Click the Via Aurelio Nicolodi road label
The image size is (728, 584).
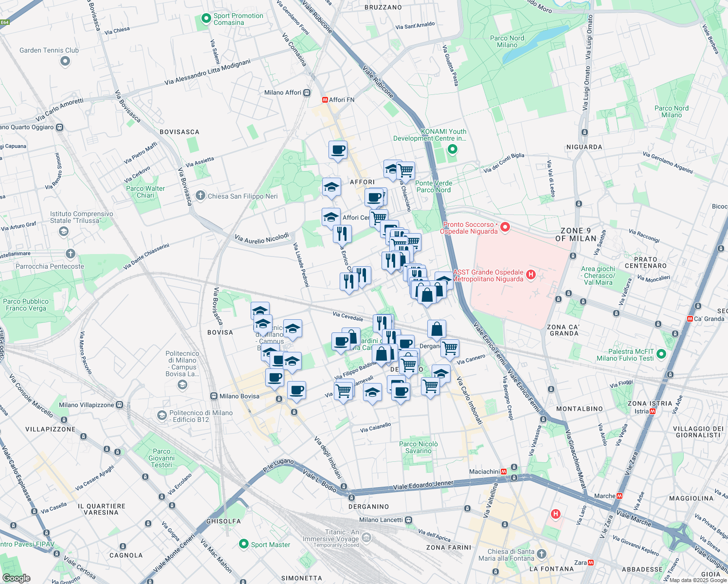pyautogui.click(x=262, y=238)
